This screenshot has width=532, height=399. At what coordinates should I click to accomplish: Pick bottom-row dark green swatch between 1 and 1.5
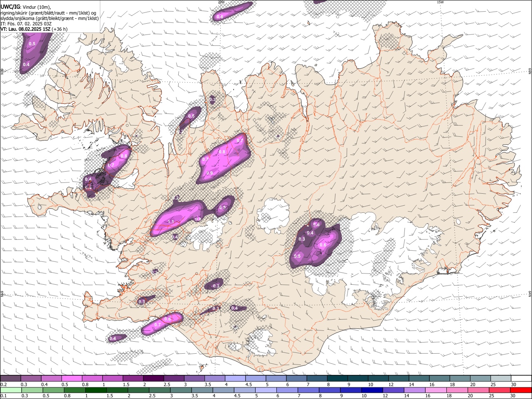click(x=96, y=390)
